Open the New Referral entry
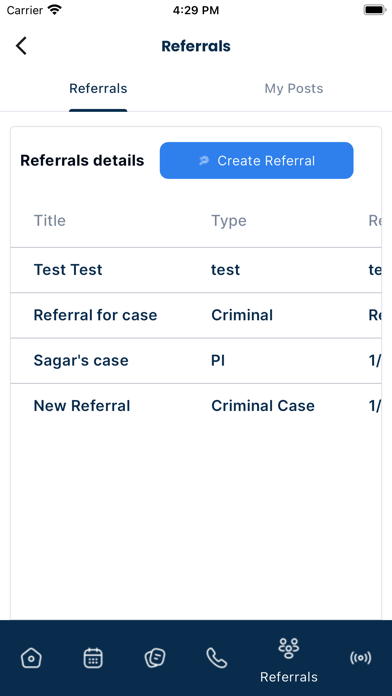Image resolution: width=392 pixels, height=696 pixels. click(196, 406)
